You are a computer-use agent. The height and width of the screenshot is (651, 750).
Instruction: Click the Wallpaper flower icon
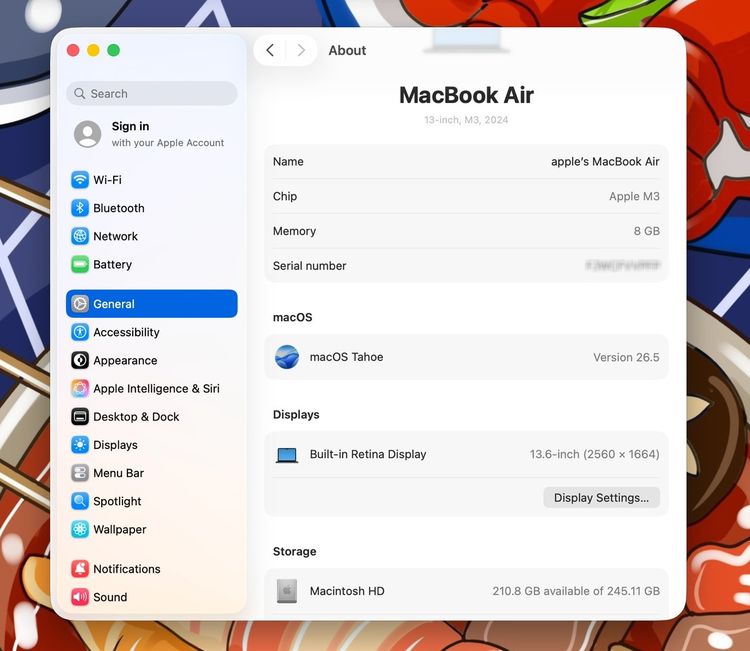[x=80, y=530]
